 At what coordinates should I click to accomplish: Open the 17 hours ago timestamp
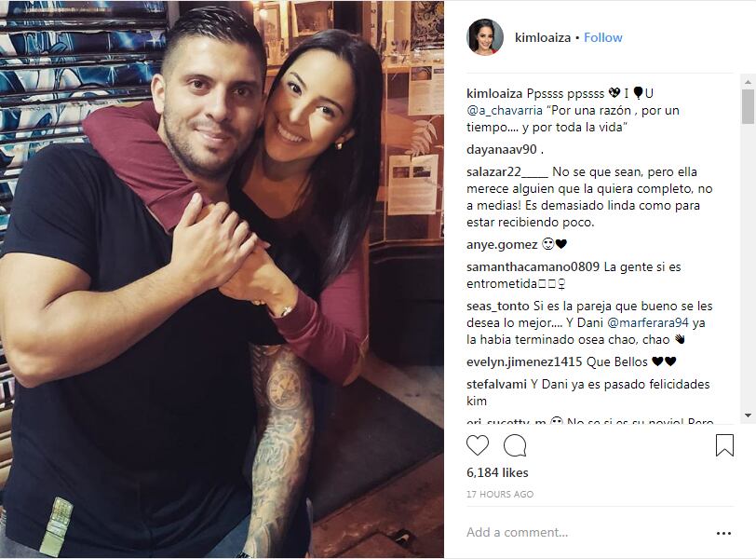click(499, 495)
